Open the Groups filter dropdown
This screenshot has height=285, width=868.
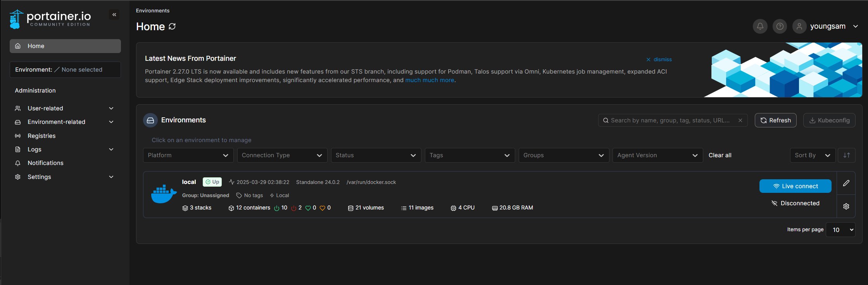pos(564,155)
